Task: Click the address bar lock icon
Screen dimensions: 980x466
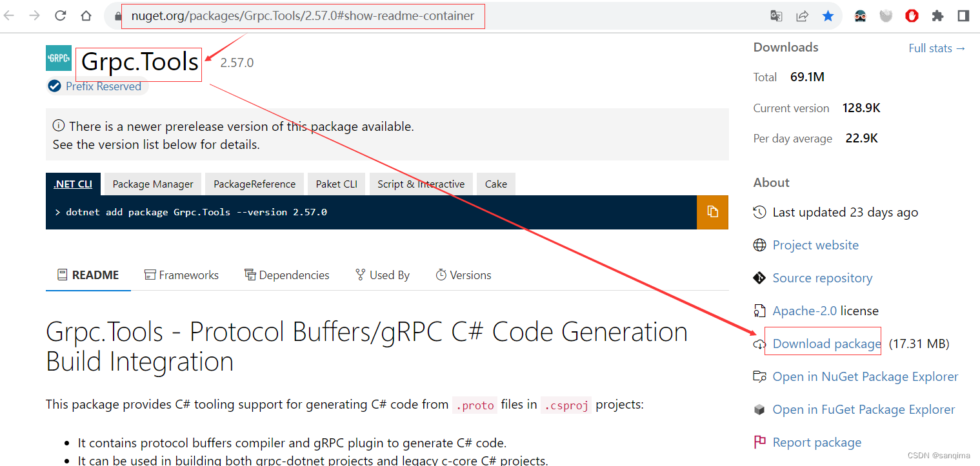Action: tap(117, 15)
